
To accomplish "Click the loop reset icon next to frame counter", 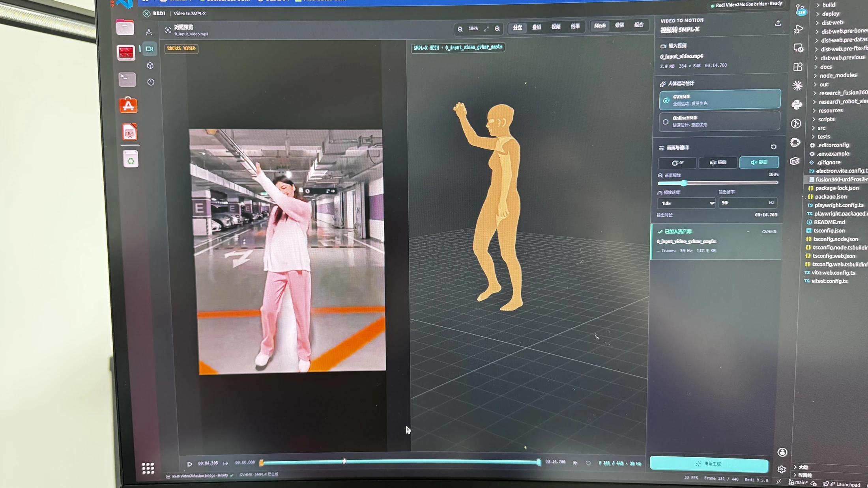I will coord(588,463).
